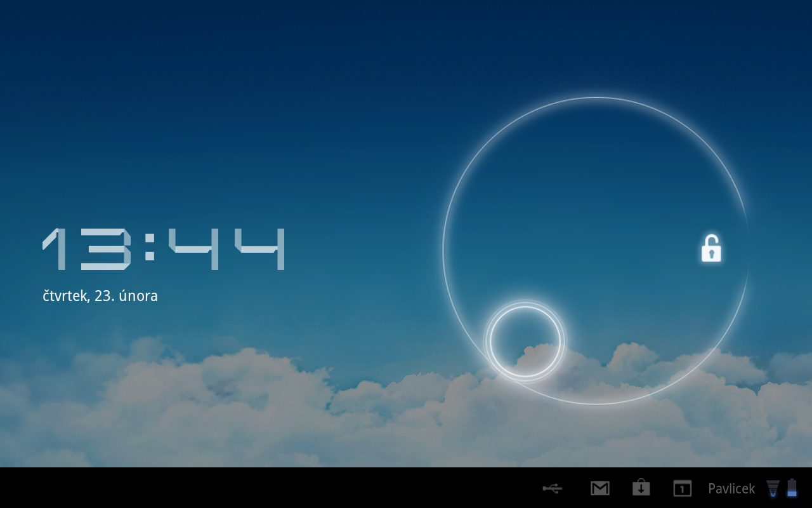
Task: Tap the Pavlicek network name label
Action: click(731, 489)
